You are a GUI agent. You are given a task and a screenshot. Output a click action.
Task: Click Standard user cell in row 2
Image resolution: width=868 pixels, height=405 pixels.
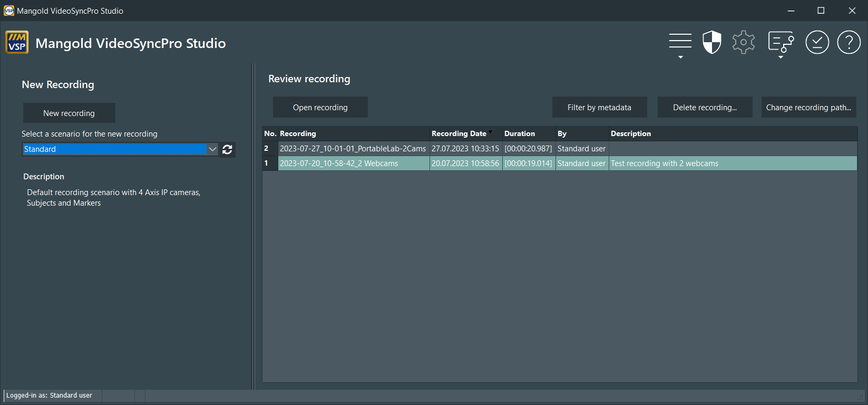582,149
